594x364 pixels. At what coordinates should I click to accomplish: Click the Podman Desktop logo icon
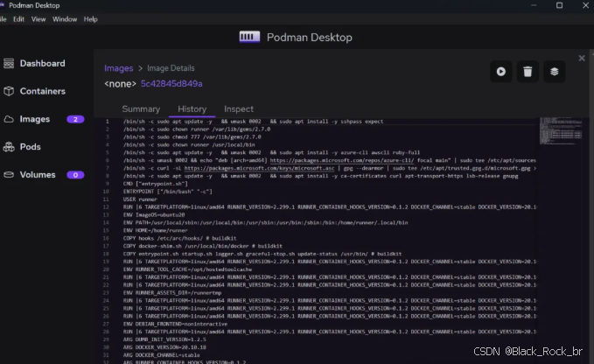click(249, 37)
